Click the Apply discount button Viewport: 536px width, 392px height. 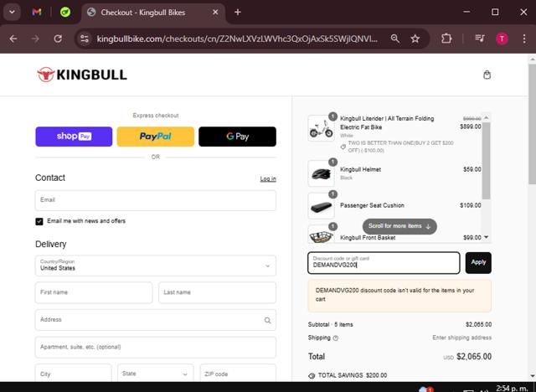pos(478,262)
